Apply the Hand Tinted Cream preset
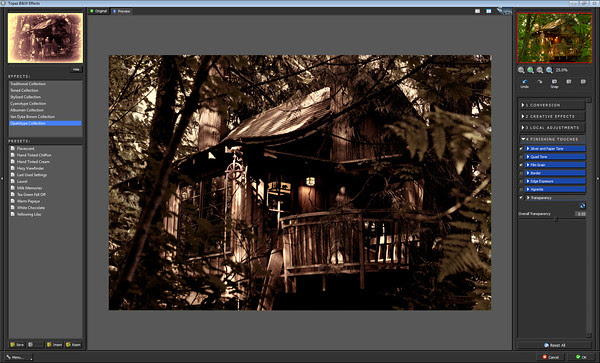This screenshot has width=600, height=363. (33, 161)
